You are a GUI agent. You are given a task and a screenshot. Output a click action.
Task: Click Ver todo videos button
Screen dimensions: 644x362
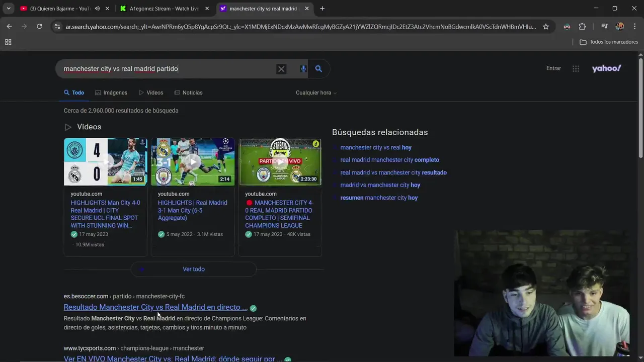(194, 269)
